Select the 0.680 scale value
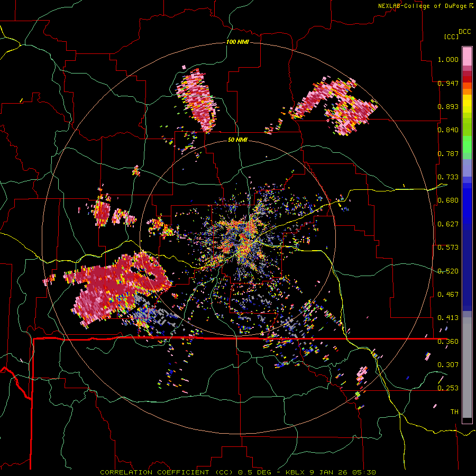 pos(448,200)
